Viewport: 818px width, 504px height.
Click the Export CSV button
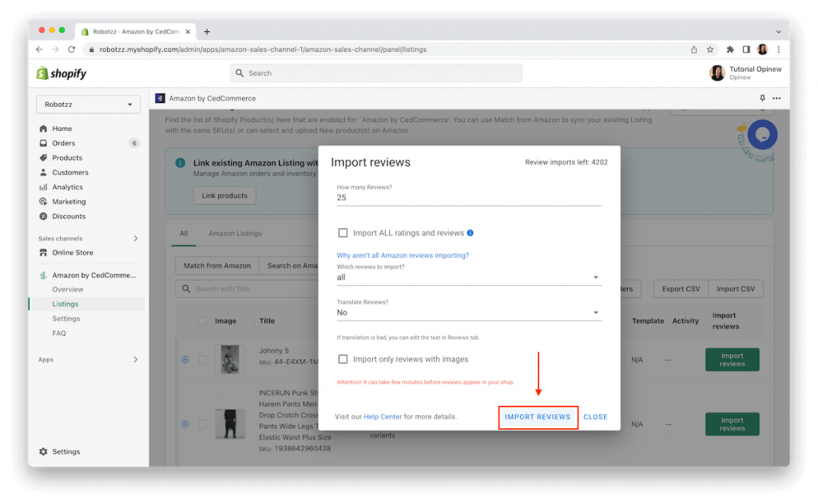click(x=681, y=288)
